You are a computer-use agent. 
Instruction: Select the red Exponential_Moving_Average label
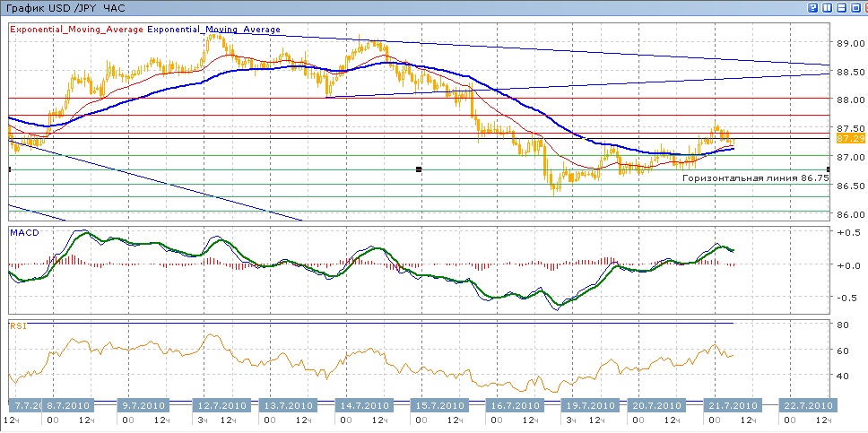click(x=76, y=30)
